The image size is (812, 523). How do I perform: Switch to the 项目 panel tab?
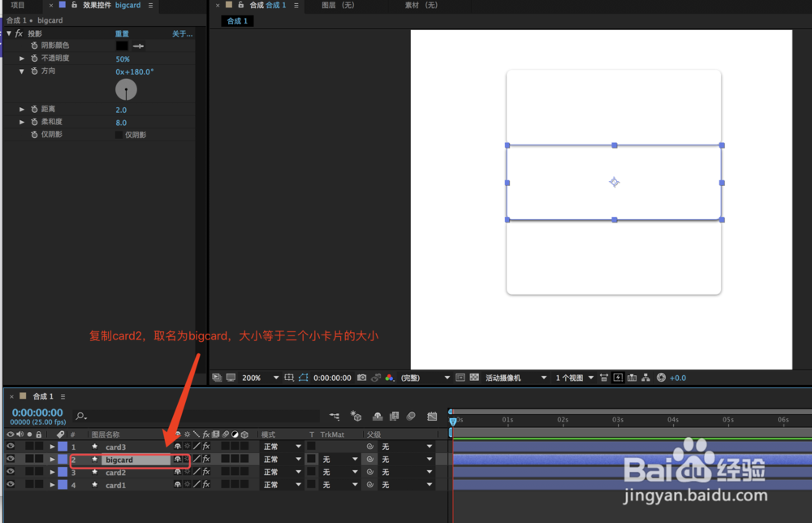[18, 5]
